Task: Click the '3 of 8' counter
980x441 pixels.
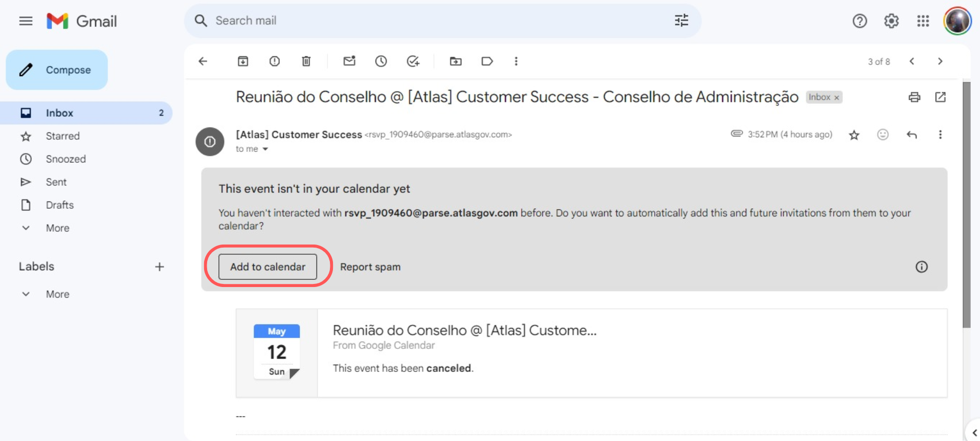Action: [879, 61]
